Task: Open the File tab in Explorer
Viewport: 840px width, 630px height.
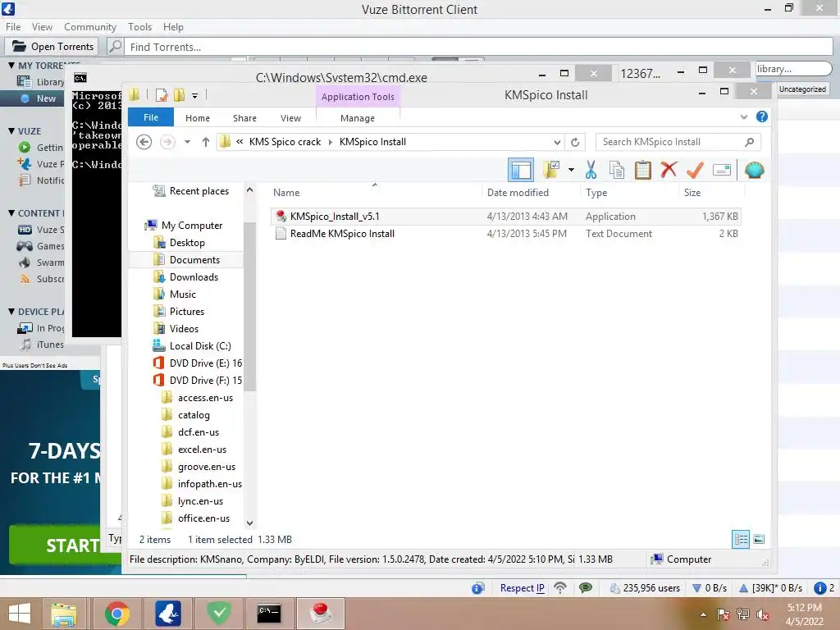Action: coord(151,117)
